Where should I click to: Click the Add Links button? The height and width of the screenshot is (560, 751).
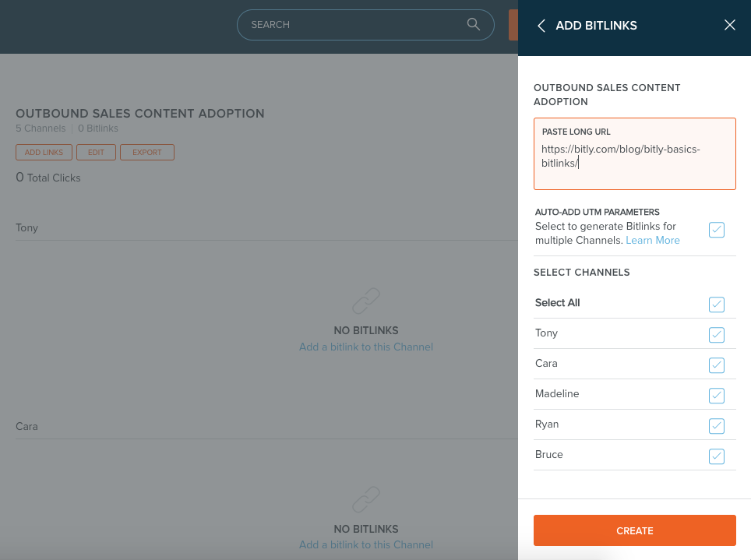[44, 153]
